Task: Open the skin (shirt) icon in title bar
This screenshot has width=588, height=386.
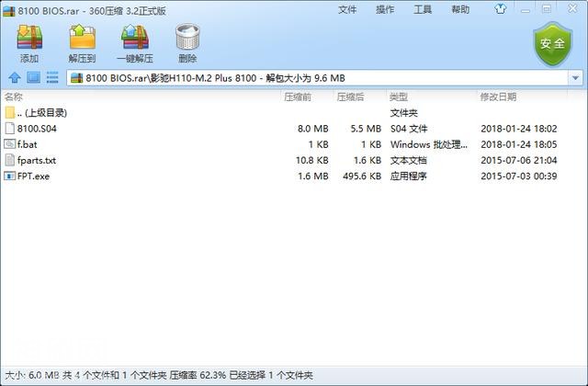Action: [499, 9]
